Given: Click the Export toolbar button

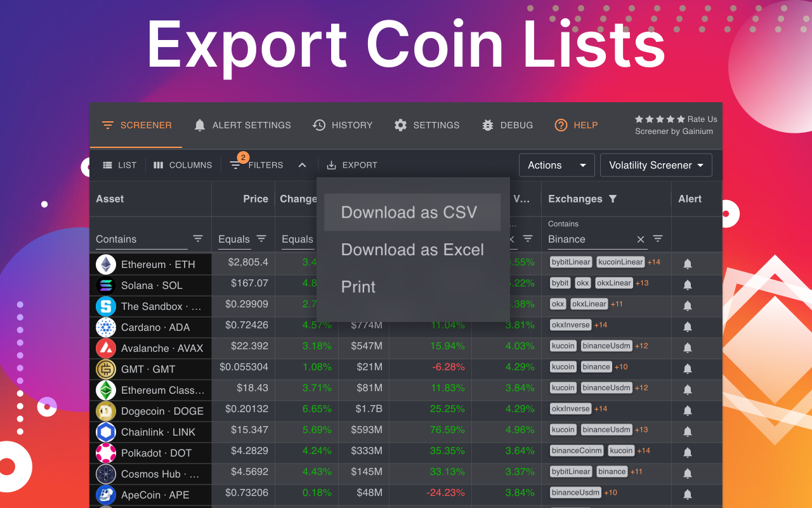Looking at the screenshot, I should [x=352, y=165].
